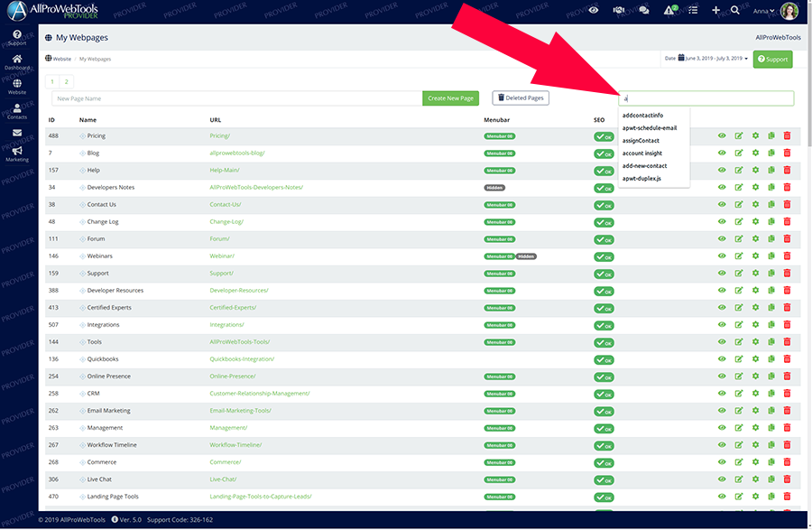Click the Landing Page Tools name
The image size is (812, 530).
[x=113, y=497]
